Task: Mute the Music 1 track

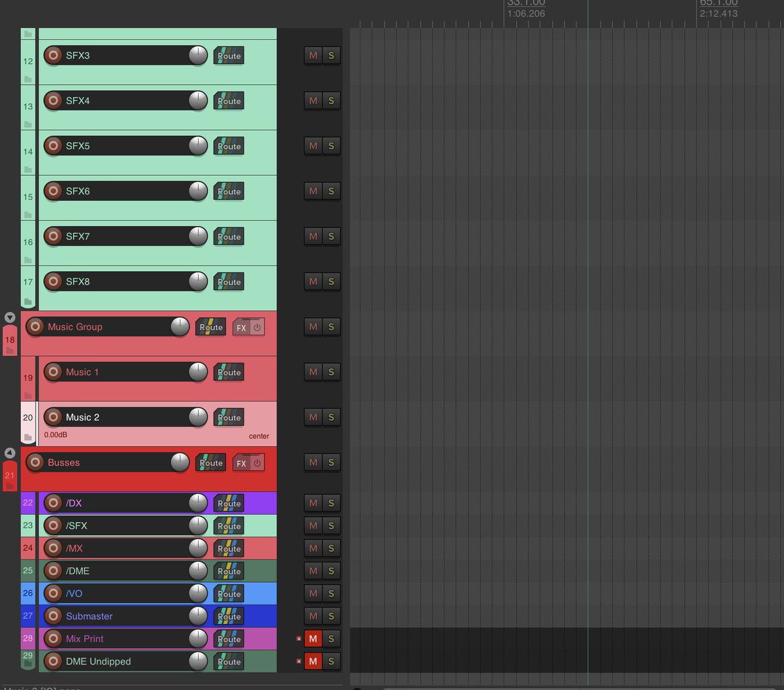Action: coord(313,372)
